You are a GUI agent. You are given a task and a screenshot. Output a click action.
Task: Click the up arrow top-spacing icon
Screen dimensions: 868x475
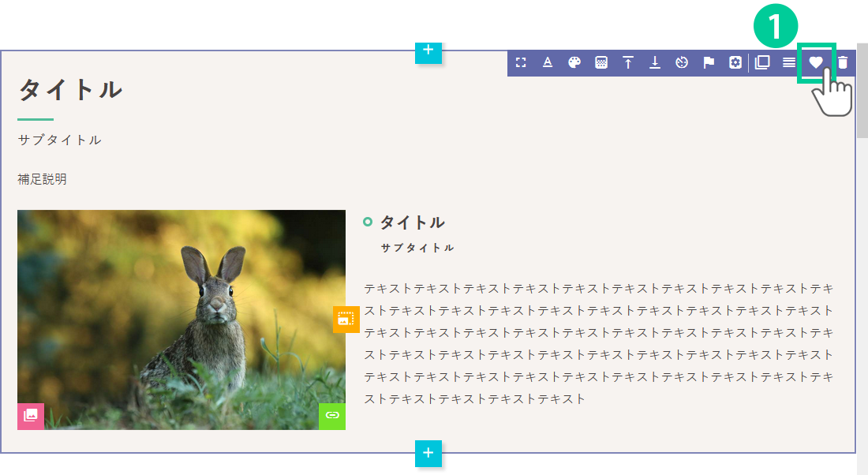click(628, 63)
